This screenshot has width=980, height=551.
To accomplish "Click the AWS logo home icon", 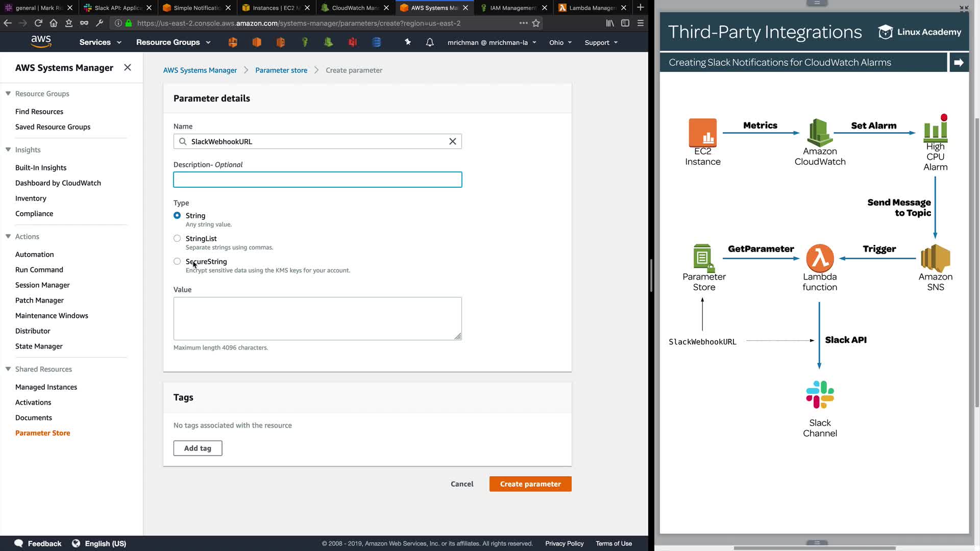I will pyautogui.click(x=41, y=42).
